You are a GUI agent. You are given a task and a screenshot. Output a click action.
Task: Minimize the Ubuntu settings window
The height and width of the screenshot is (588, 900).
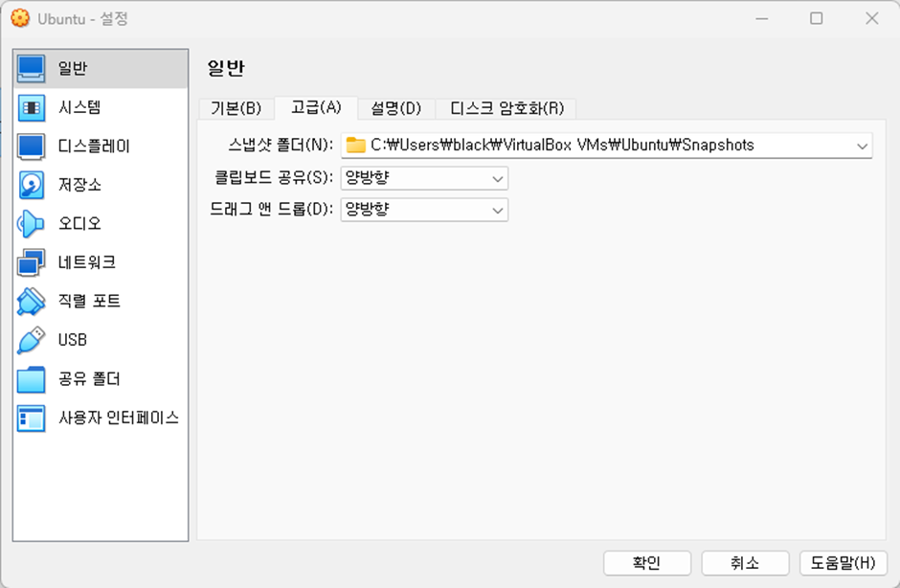[x=762, y=18]
